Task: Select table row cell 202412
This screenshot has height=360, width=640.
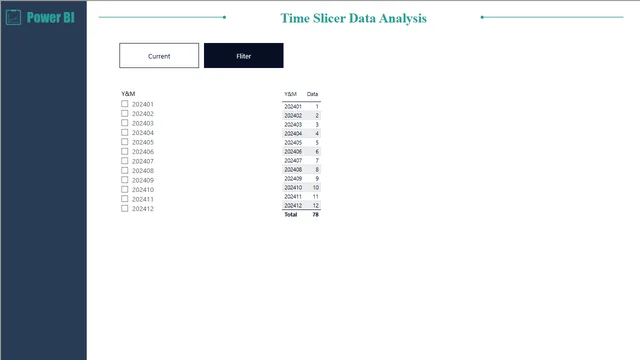Action: [293, 205]
